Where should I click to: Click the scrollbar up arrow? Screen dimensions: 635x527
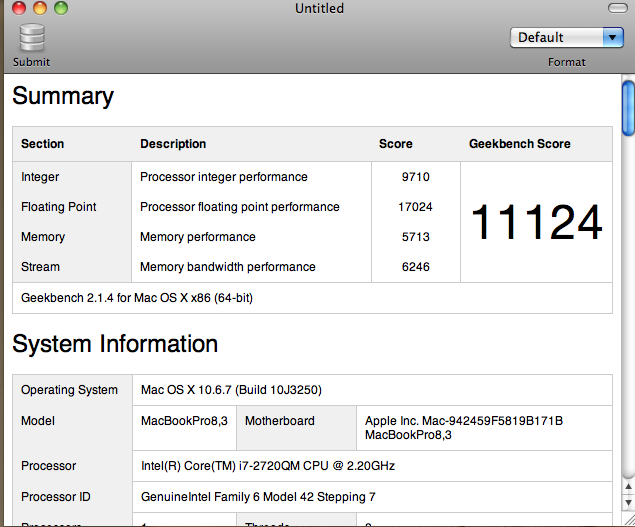coord(628,486)
